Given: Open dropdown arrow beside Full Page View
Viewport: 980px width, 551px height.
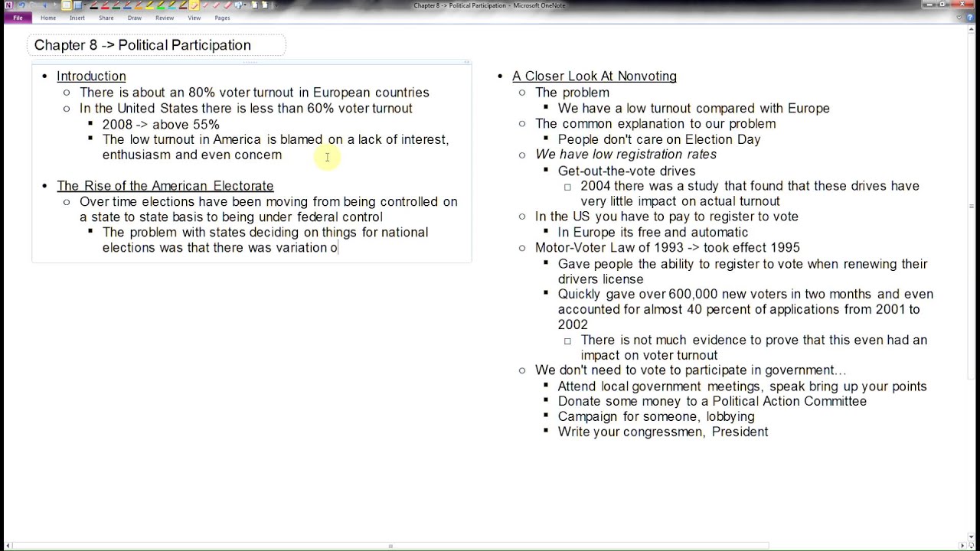Looking at the screenshot, I should tap(86, 5).
